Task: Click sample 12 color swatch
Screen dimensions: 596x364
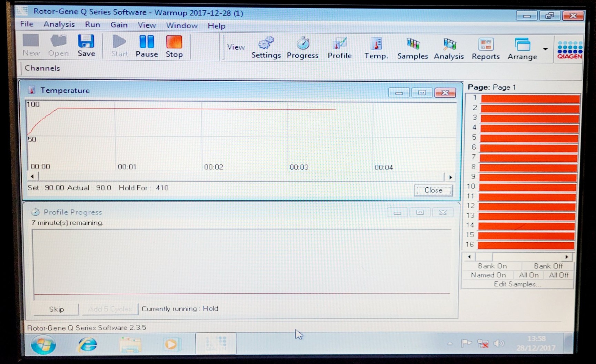Action: point(527,207)
